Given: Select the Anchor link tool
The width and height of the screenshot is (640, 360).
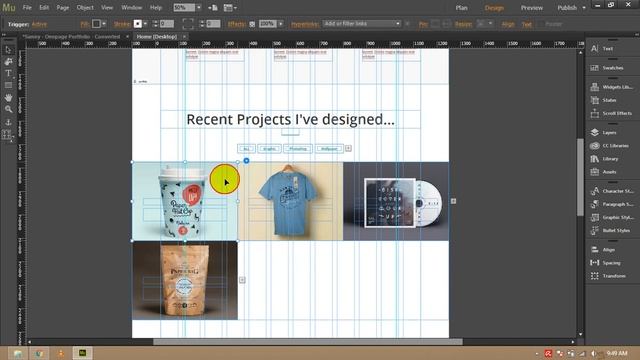Looking at the screenshot, I should pyautogui.click(x=8, y=122).
